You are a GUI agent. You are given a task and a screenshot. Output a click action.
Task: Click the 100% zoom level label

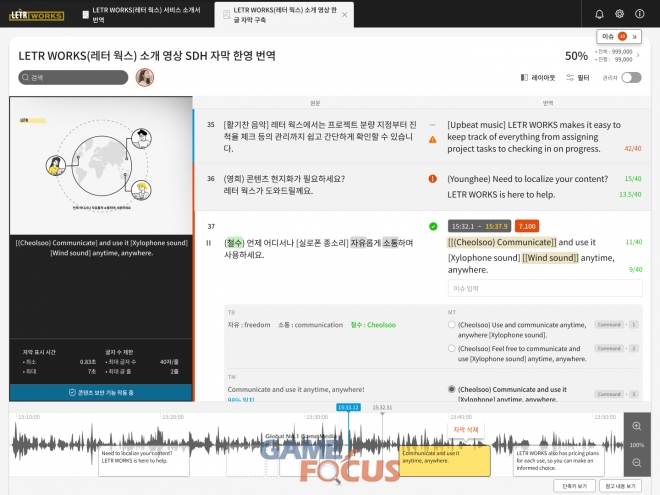[x=637, y=444]
